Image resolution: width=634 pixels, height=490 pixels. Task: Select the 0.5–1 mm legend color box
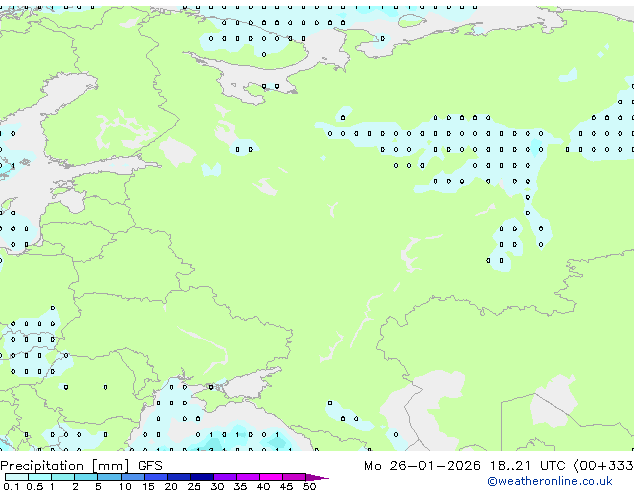coord(40,477)
